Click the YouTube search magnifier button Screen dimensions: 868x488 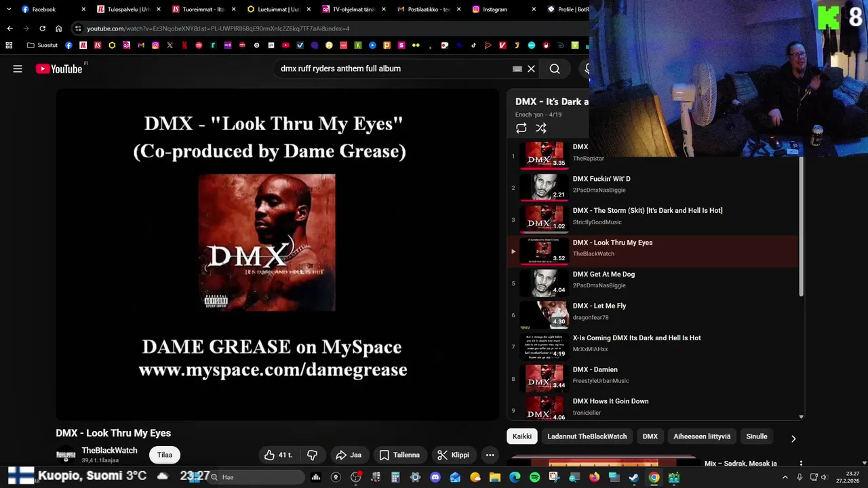[x=555, y=68]
